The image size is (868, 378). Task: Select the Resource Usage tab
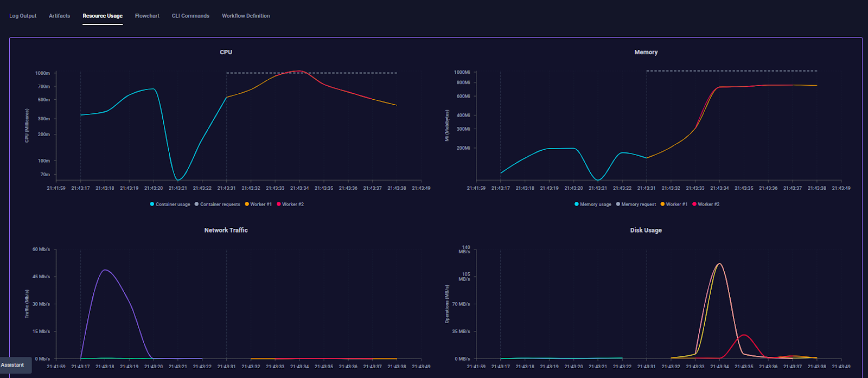pos(103,16)
